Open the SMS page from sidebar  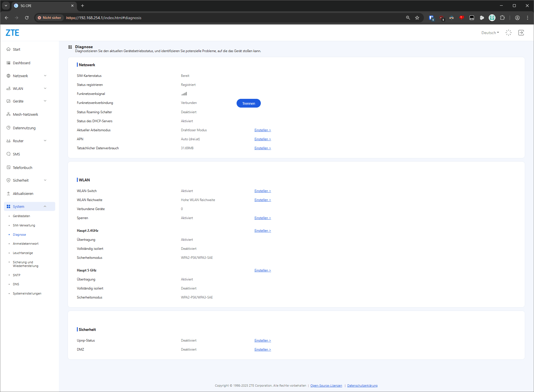16,154
